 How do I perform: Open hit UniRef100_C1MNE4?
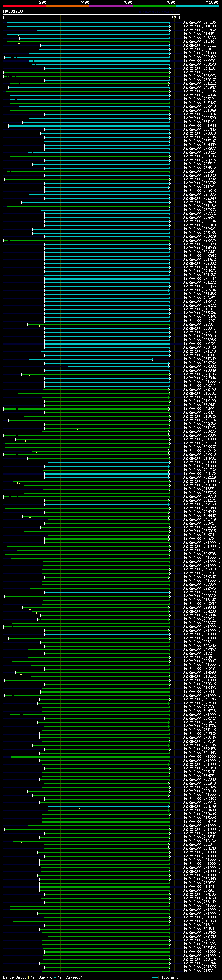pos(199,34)
